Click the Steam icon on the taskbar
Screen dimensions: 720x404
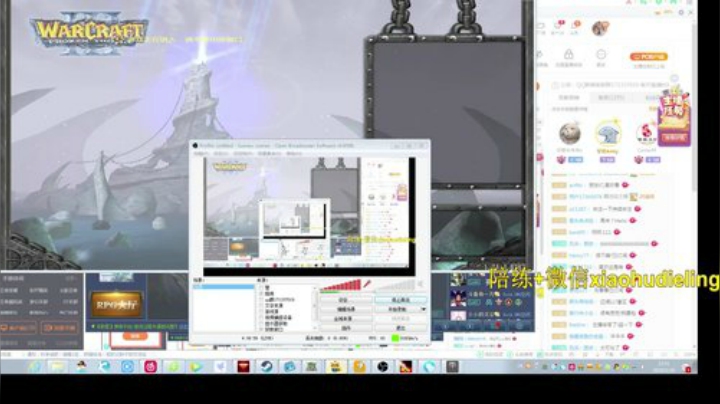click(266, 366)
